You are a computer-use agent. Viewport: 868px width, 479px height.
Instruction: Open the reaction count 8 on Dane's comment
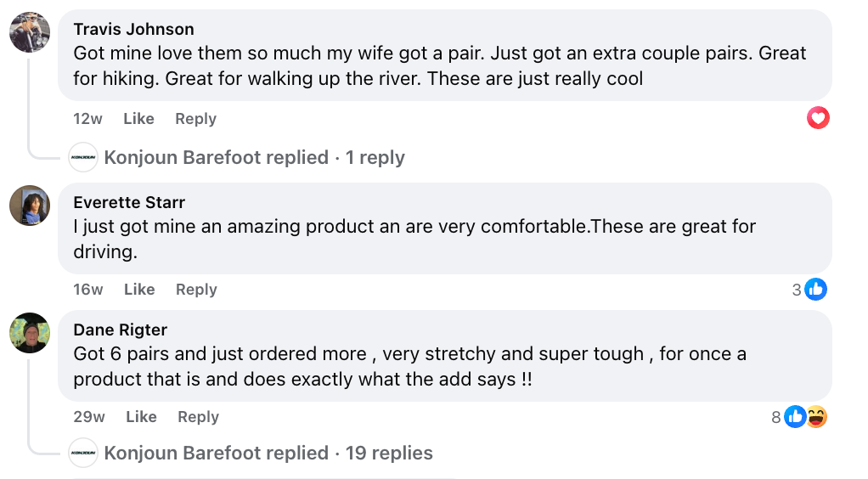776,417
